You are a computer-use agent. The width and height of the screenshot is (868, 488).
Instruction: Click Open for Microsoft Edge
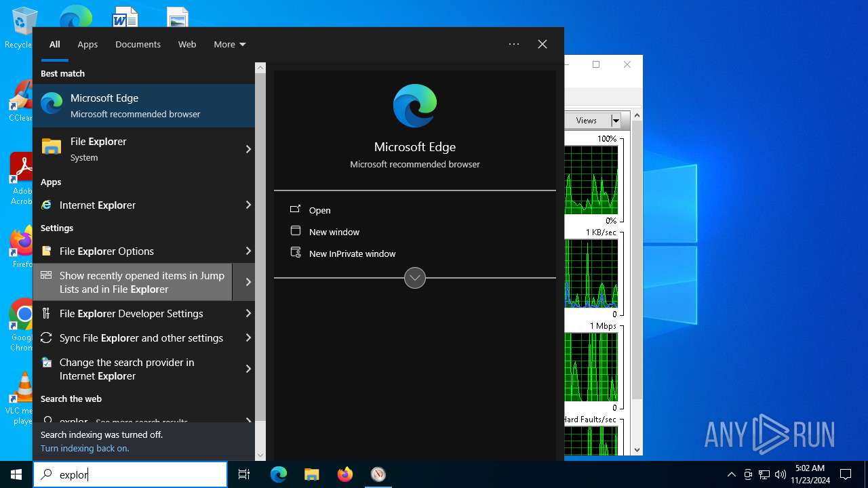click(320, 210)
